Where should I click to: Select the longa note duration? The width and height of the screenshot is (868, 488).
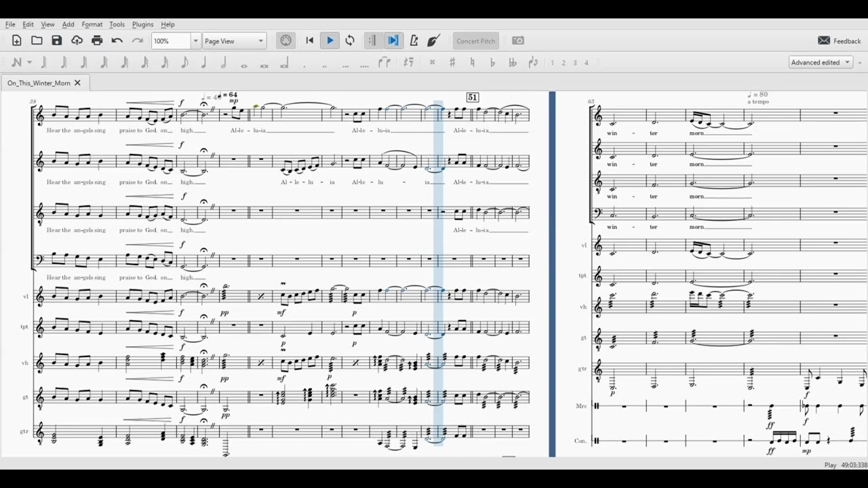click(x=284, y=62)
